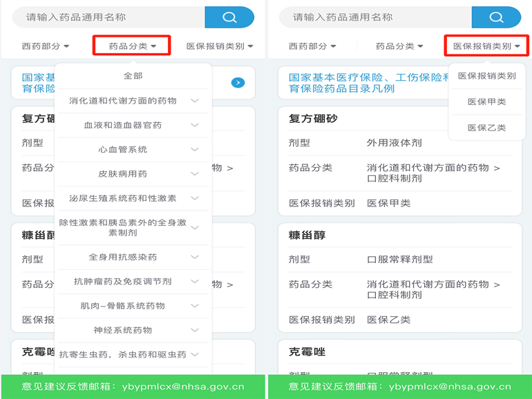Expand the chevron next to 心血管系统

[195, 149]
